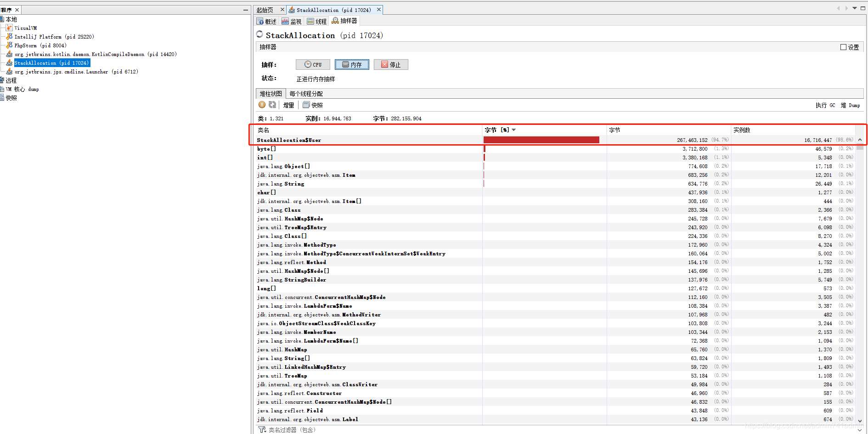Select KotlinCompileDaemon (pid 14420) in tree
Screen dimensions: 868x434
pos(95,54)
